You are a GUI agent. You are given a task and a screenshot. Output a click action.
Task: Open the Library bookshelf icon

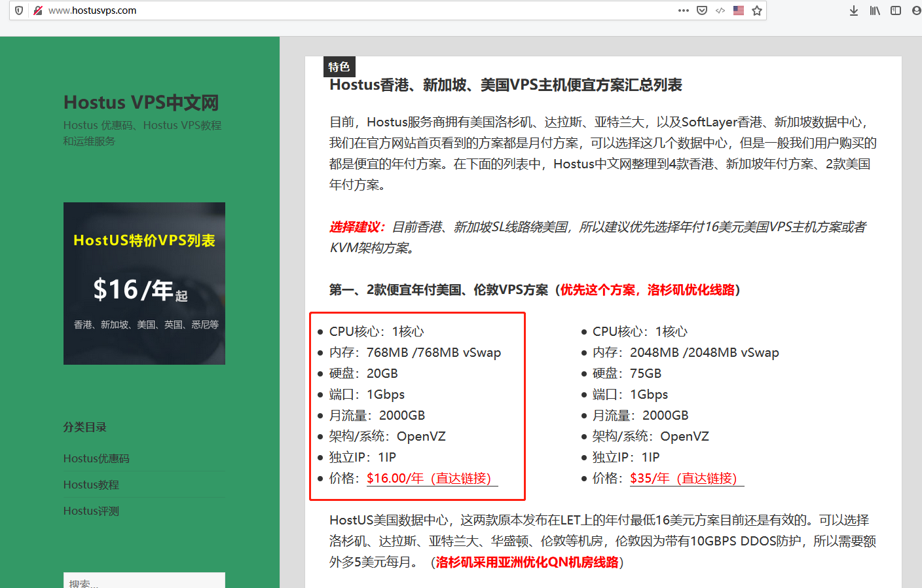pyautogui.click(x=875, y=10)
